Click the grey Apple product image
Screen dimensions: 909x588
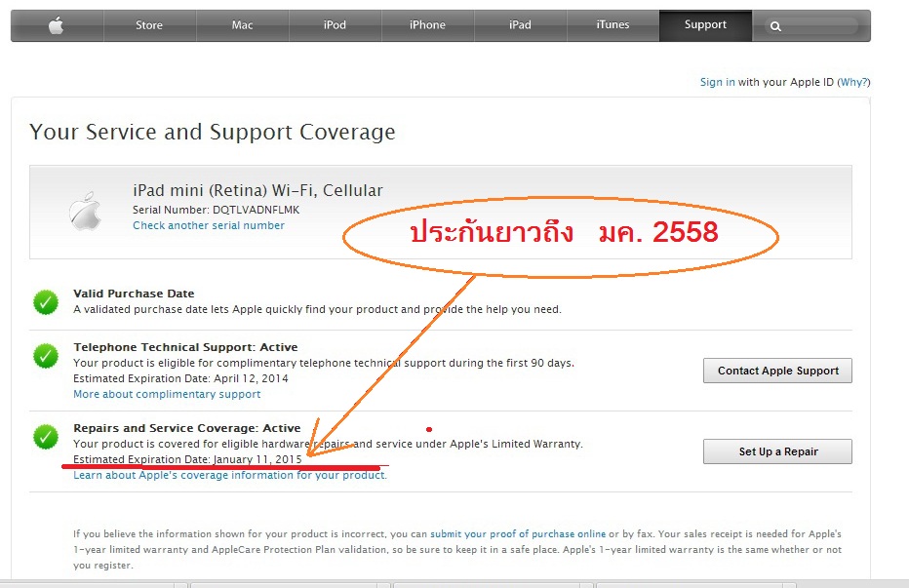click(x=85, y=211)
